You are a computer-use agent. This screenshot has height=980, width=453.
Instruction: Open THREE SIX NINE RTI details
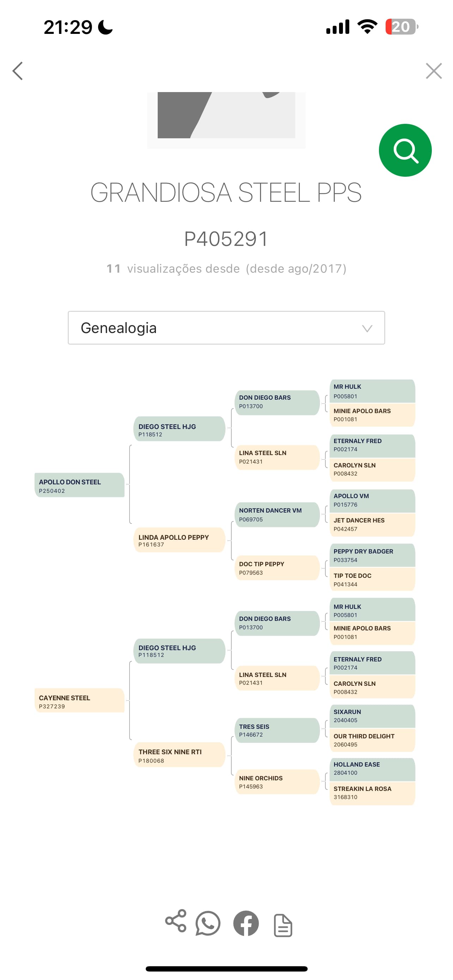point(179,756)
